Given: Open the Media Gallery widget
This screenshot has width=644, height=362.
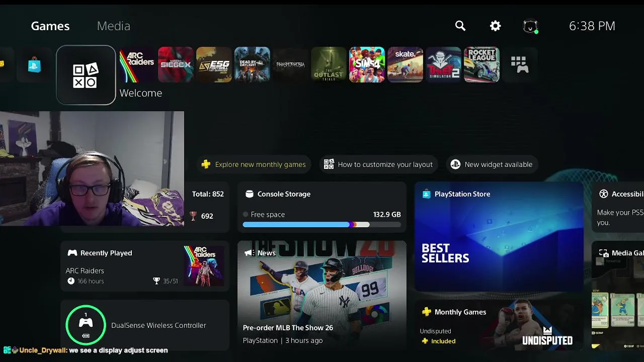Looking at the screenshot, I should [x=618, y=296].
